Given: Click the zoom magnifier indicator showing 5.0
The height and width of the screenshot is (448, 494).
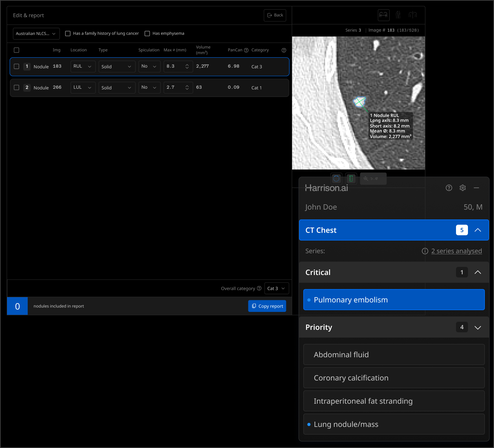Looking at the screenshot, I should [x=373, y=178].
